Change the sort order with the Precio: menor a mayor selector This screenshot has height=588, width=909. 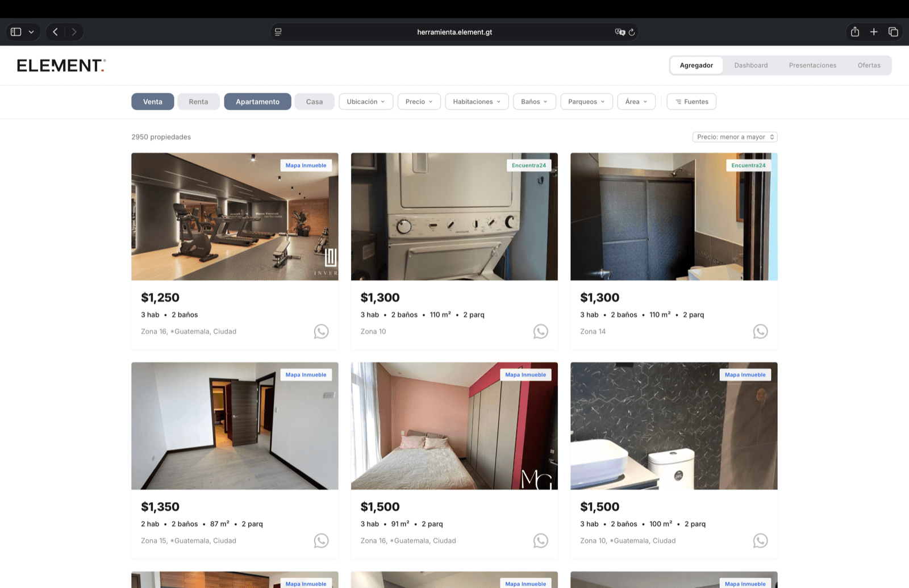point(735,136)
